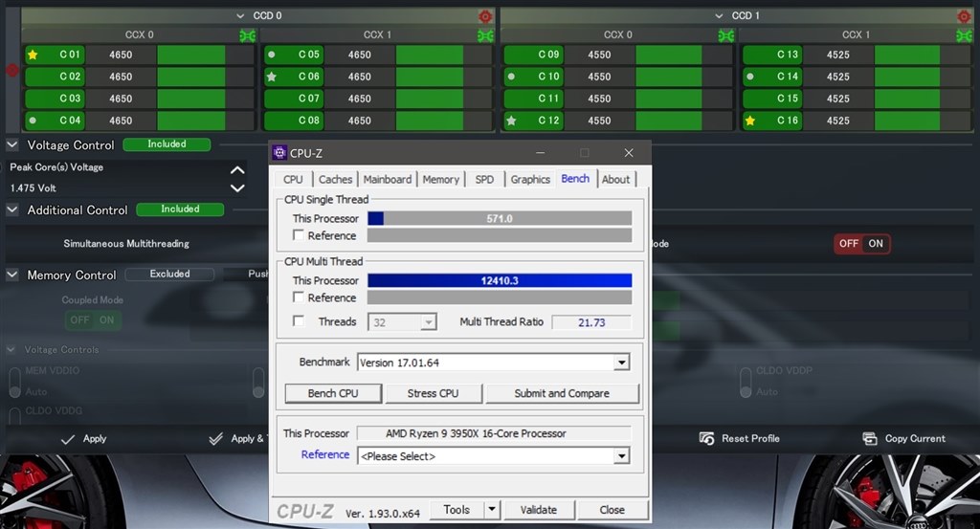Image resolution: width=980 pixels, height=529 pixels.
Task: Toggle the red OFF/ON switch on right side
Action: pos(862,244)
